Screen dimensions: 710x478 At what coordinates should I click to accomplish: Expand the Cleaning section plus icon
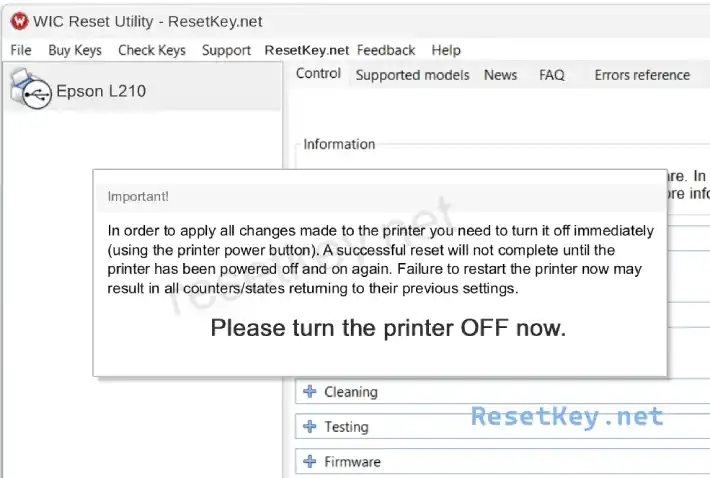click(310, 391)
